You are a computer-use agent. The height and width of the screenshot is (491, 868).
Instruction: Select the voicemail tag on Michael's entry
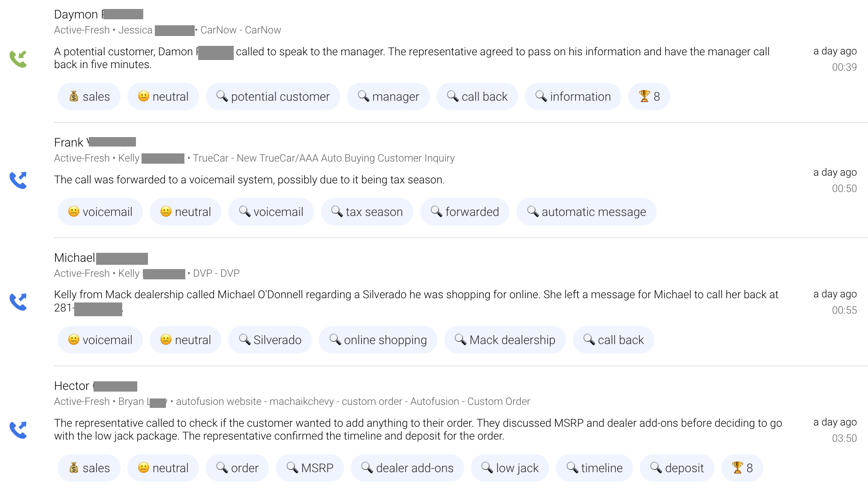(x=100, y=339)
